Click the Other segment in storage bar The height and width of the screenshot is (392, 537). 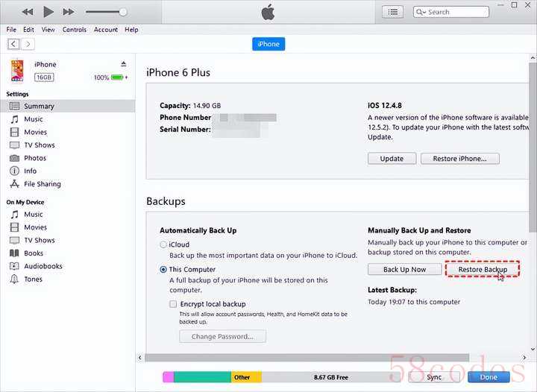pyautogui.click(x=246, y=377)
